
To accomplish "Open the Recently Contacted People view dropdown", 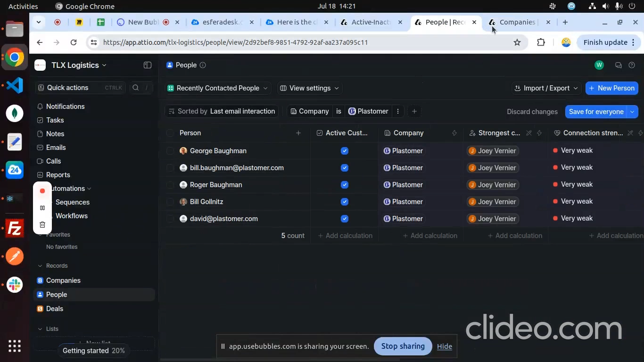I will pyautogui.click(x=218, y=88).
